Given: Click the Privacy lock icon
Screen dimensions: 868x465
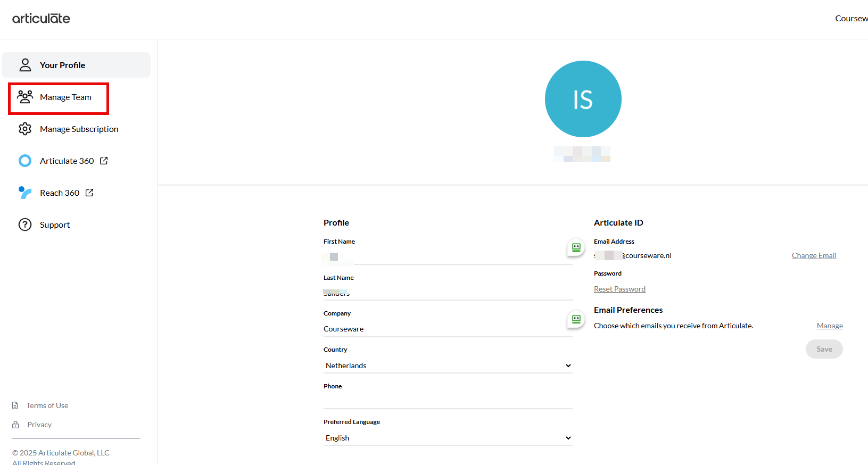Looking at the screenshot, I should pyautogui.click(x=15, y=425).
